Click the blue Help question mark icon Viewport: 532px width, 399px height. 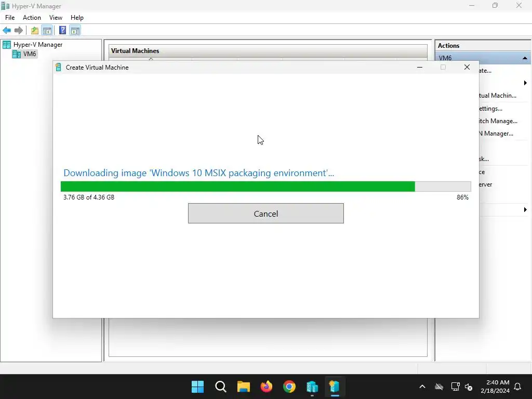[62, 31]
